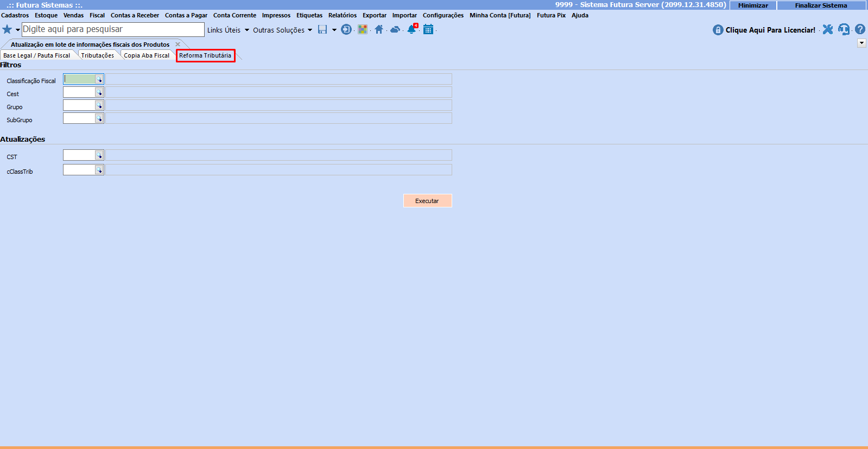Click the colorful grid icon
868x449 pixels.
point(363,29)
